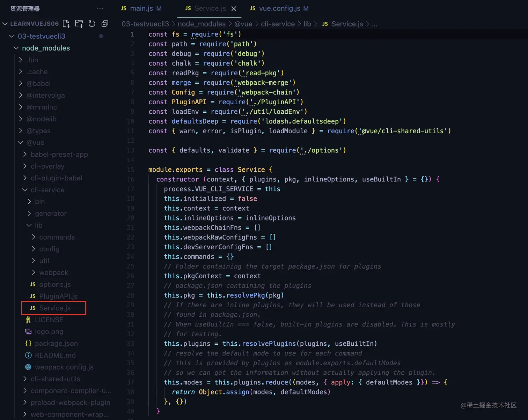Collapse the @vue folder
The image size is (528, 420).
pyautogui.click(x=21, y=143)
